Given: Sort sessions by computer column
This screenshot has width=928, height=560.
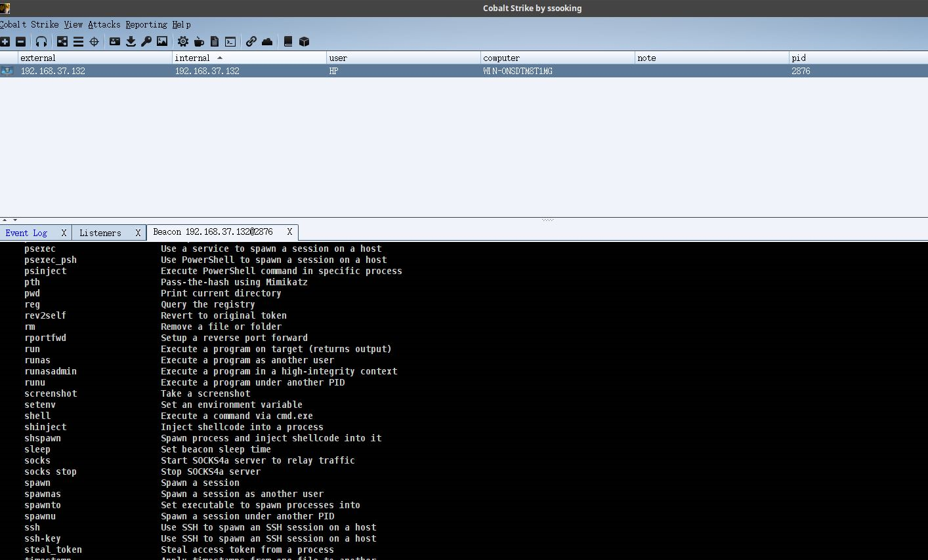Looking at the screenshot, I should [x=558, y=58].
